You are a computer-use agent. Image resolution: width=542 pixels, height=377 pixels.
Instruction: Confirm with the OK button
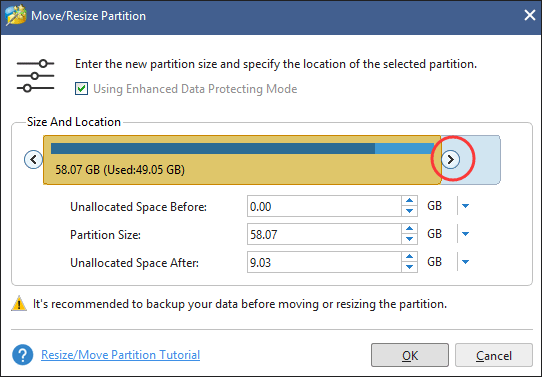(410, 355)
